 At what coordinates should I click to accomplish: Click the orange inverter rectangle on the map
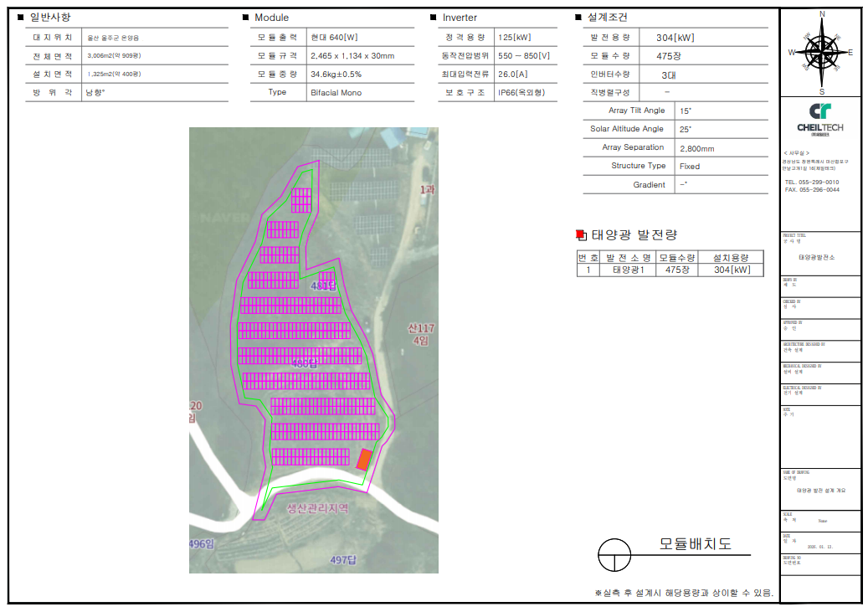pyautogui.click(x=363, y=460)
